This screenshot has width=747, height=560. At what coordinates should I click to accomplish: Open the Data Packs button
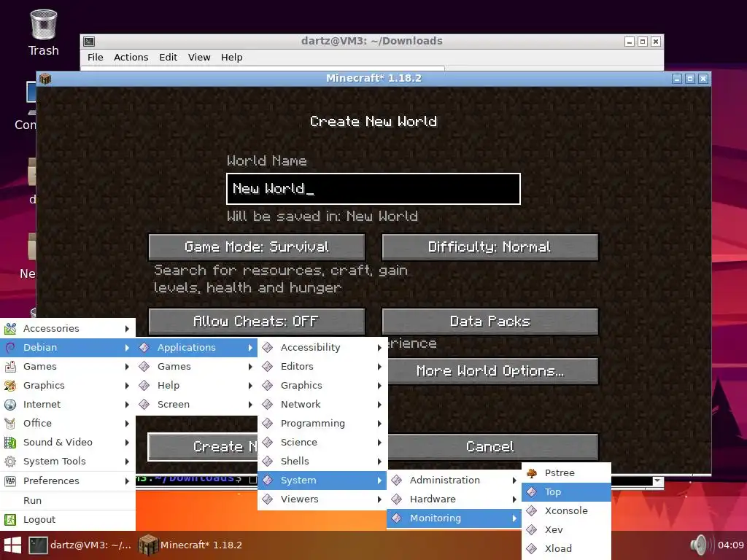[489, 322]
